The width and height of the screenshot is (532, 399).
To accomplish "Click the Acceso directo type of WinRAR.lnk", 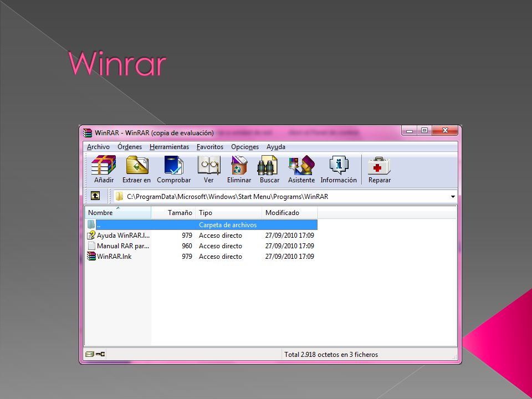I will [220, 256].
